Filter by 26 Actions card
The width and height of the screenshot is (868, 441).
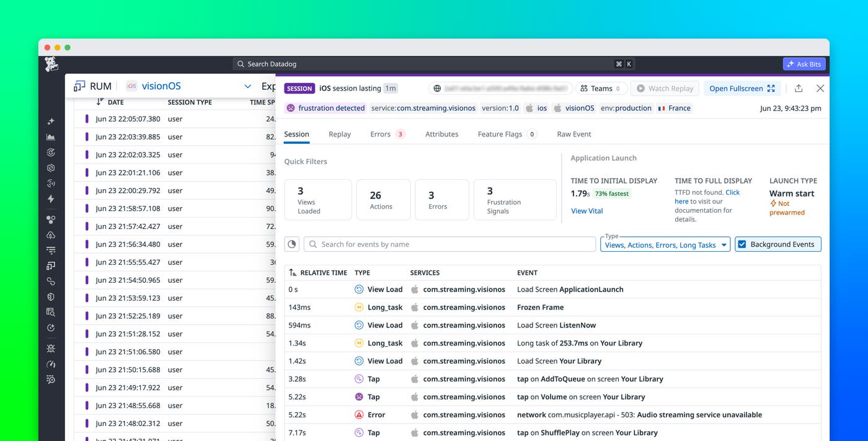pos(383,200)
